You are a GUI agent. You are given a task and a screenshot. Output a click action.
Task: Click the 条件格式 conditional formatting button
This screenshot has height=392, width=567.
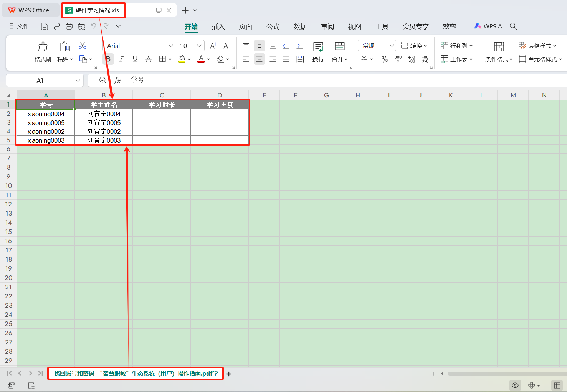coord(498,59)
